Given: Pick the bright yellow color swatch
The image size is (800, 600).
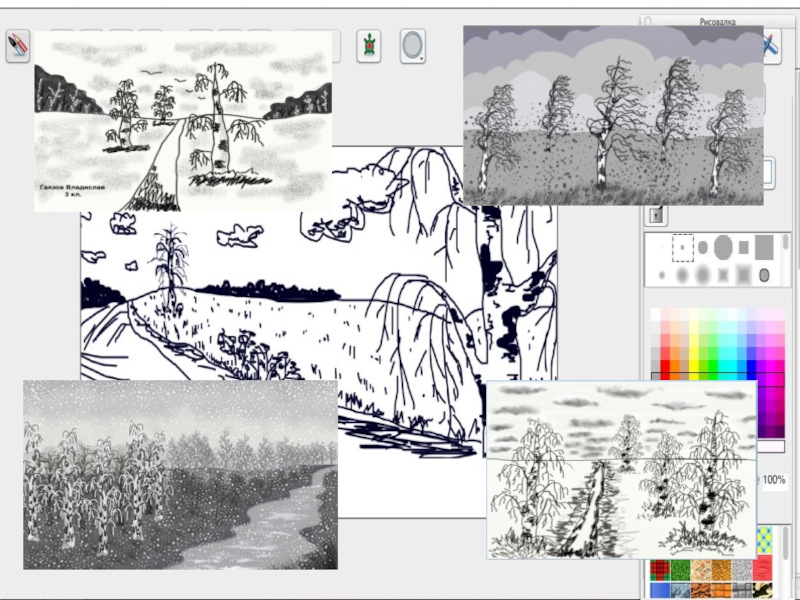Looking at the screenshot, I should coord(694,366).
